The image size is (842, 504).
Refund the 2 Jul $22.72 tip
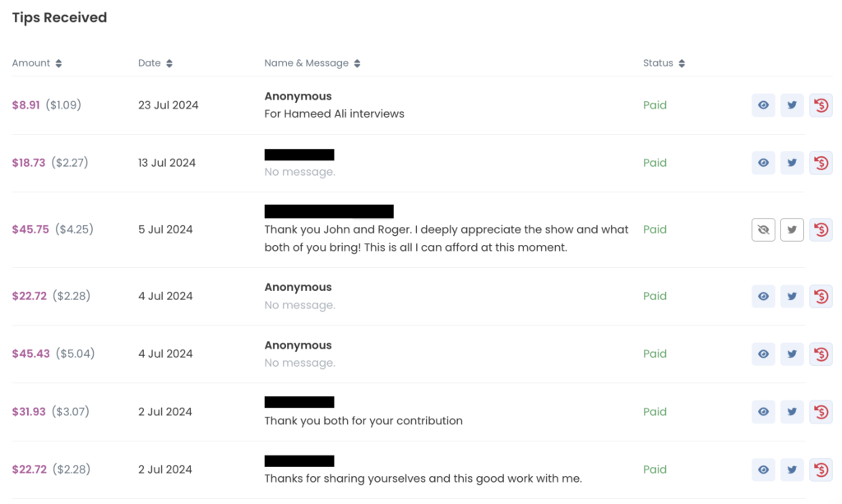click(x=821, y=469)
